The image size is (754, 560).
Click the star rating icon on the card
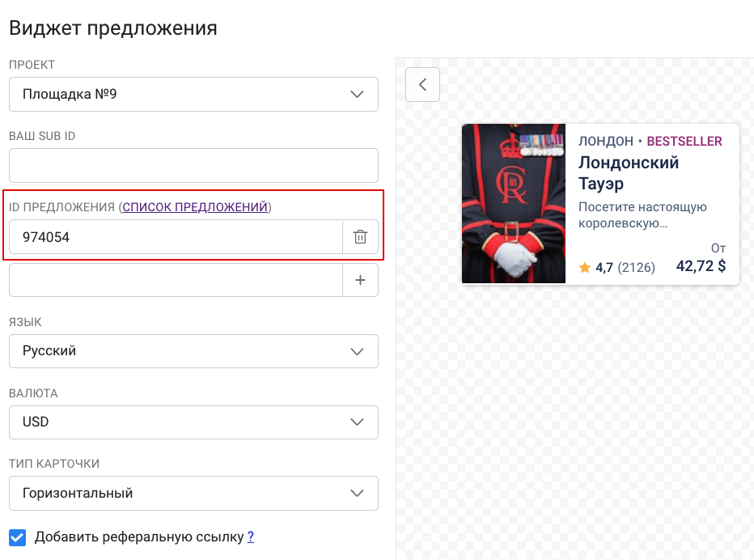click(x=585, y=267)
